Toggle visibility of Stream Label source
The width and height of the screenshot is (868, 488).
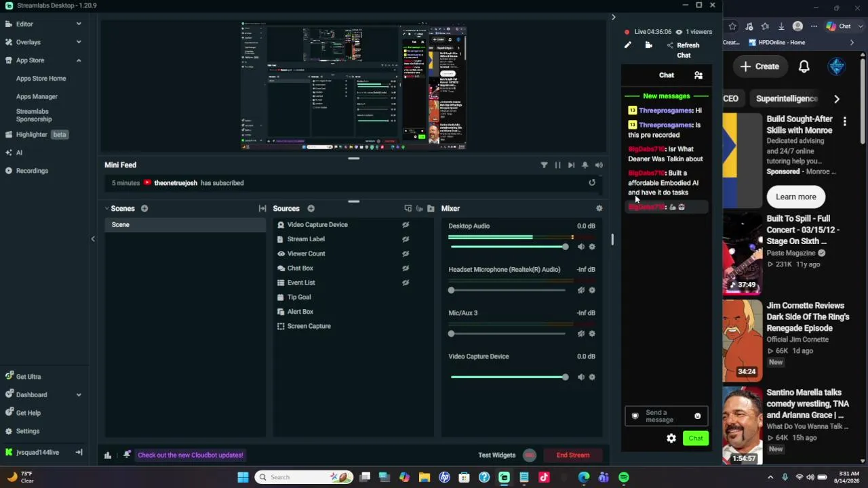tap(406, 239)
